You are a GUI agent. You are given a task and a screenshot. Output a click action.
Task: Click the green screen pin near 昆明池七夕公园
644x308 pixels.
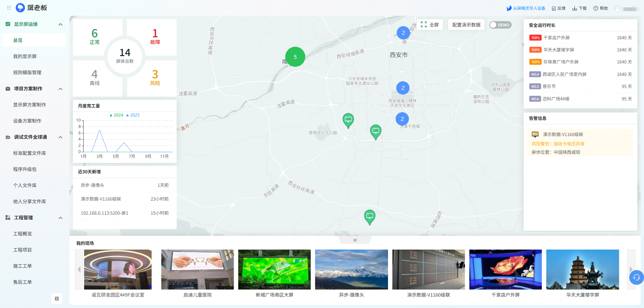(348, 121)
